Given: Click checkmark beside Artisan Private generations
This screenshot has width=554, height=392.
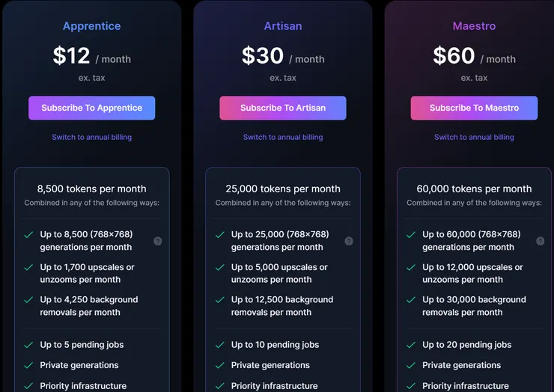Looking at the screenshot, I should click(x=219, y=365).
